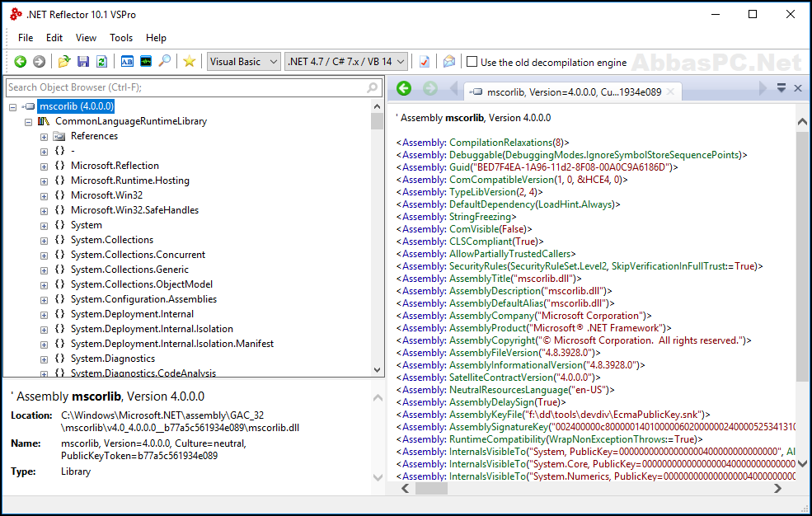Open the Visual Basic language dropdown
Viewport: 812px width, 516px height.
pos(244,62)
